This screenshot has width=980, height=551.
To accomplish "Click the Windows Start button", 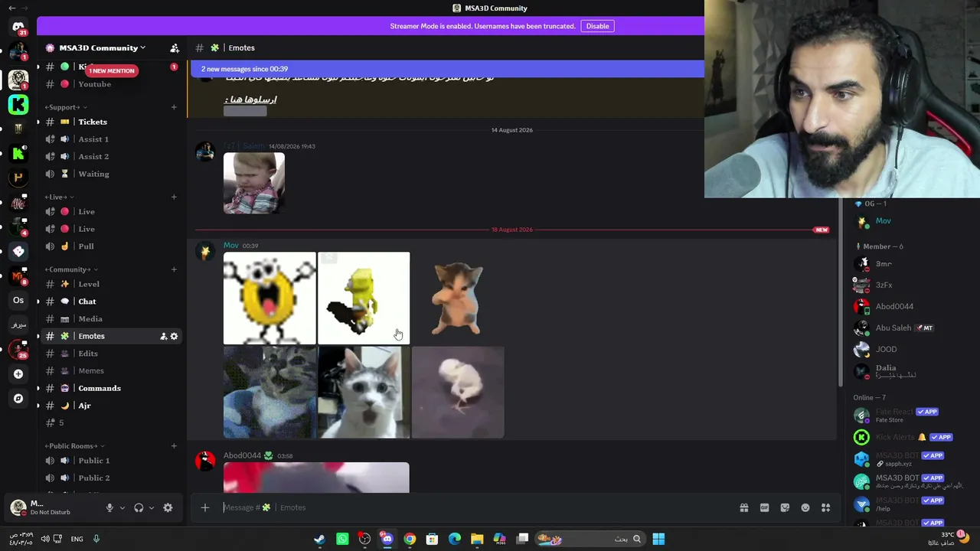I will pyautogui.click(x=658, y=539).
